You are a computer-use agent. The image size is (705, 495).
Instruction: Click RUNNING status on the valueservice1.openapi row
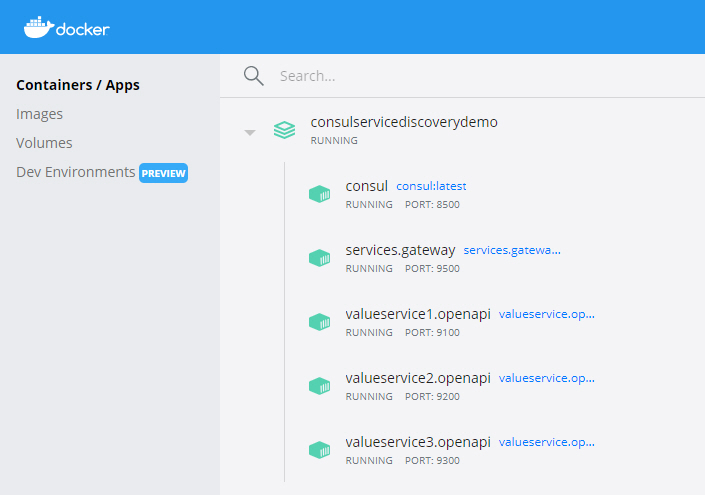(369, 333)
